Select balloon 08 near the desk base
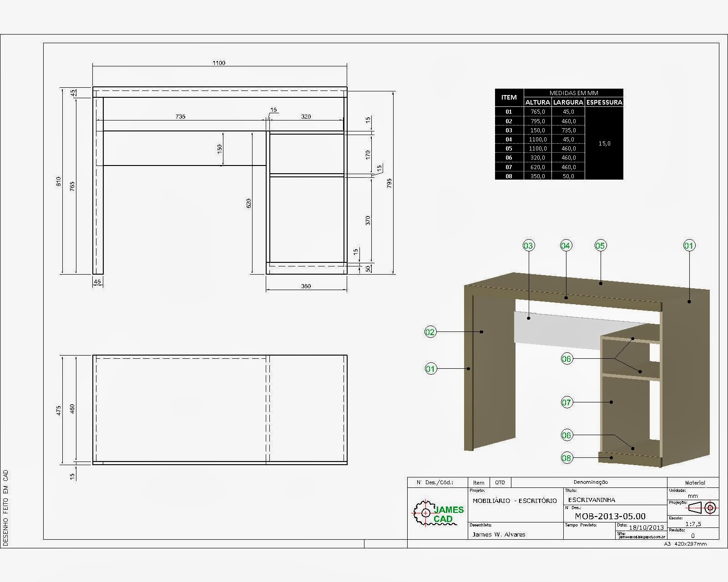The height and width of the screenshot is (582, 728). click(566, 458)
